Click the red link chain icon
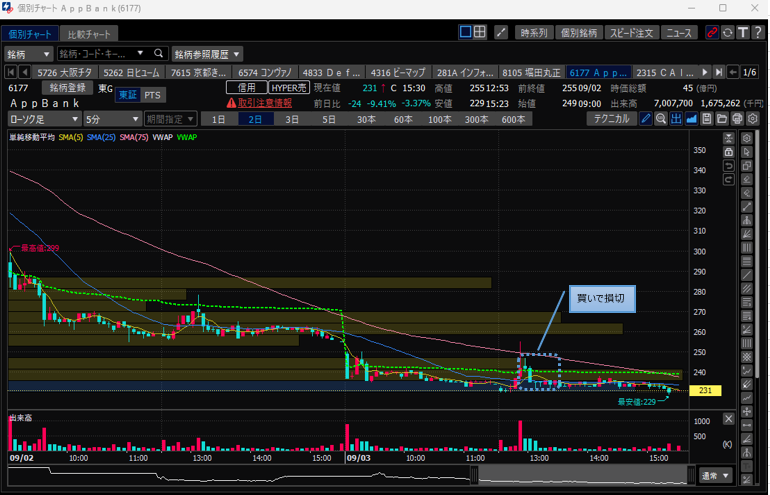Viewport: 770px width, 495px height. click(x=712, y=33)
